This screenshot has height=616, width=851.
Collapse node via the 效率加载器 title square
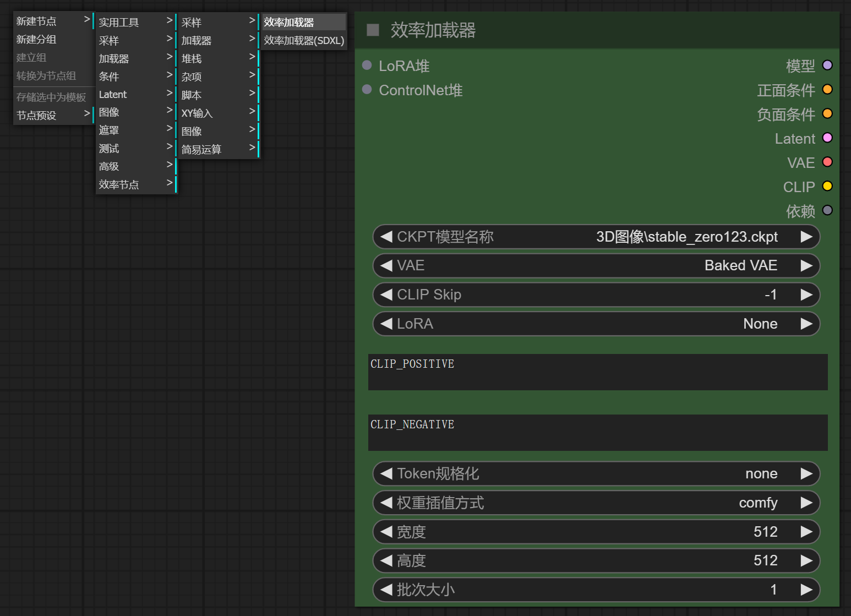click(x=373, y=30)
